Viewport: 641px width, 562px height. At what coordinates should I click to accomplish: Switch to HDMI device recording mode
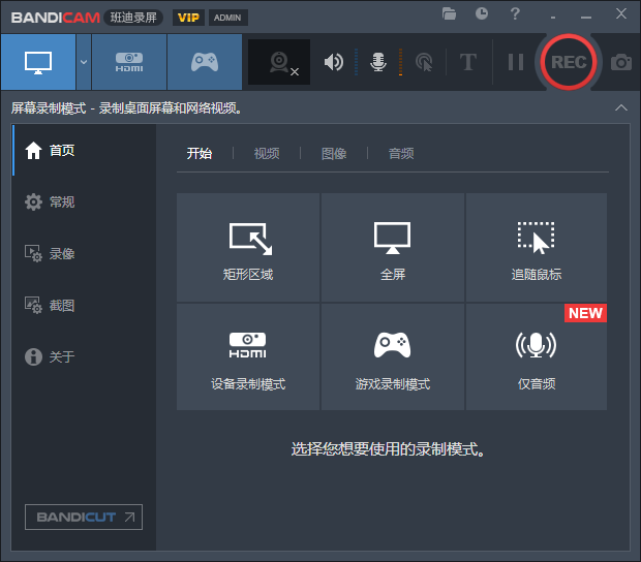(129, 62)
